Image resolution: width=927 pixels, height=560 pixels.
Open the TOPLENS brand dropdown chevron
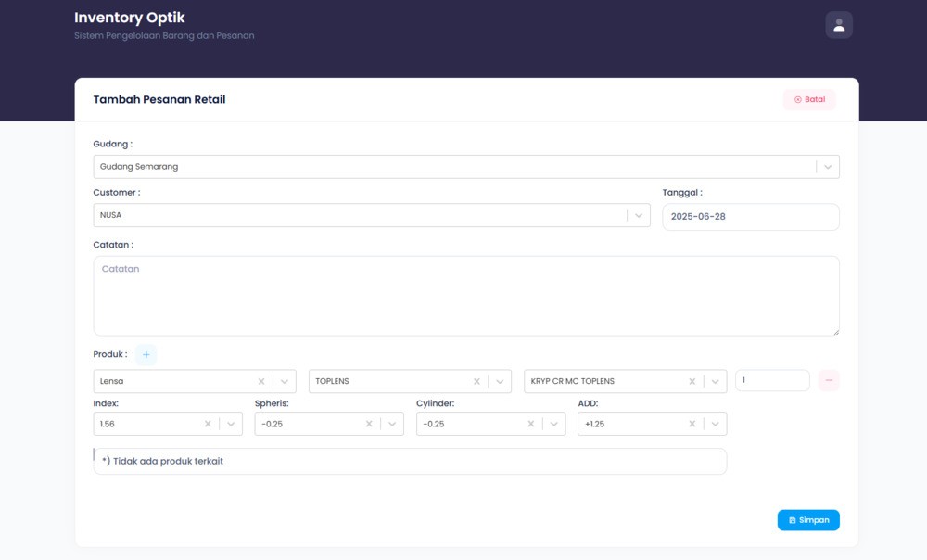pyautogui.click(x=500, y=381)
